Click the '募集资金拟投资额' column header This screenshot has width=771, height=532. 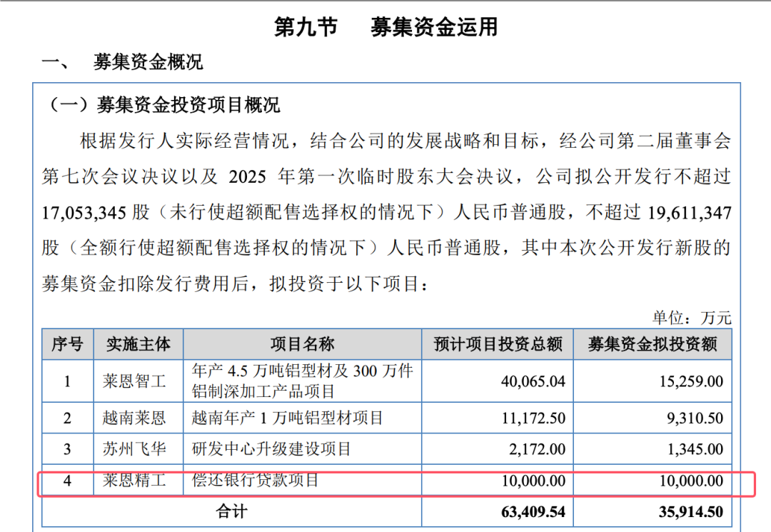pos(652,344)
